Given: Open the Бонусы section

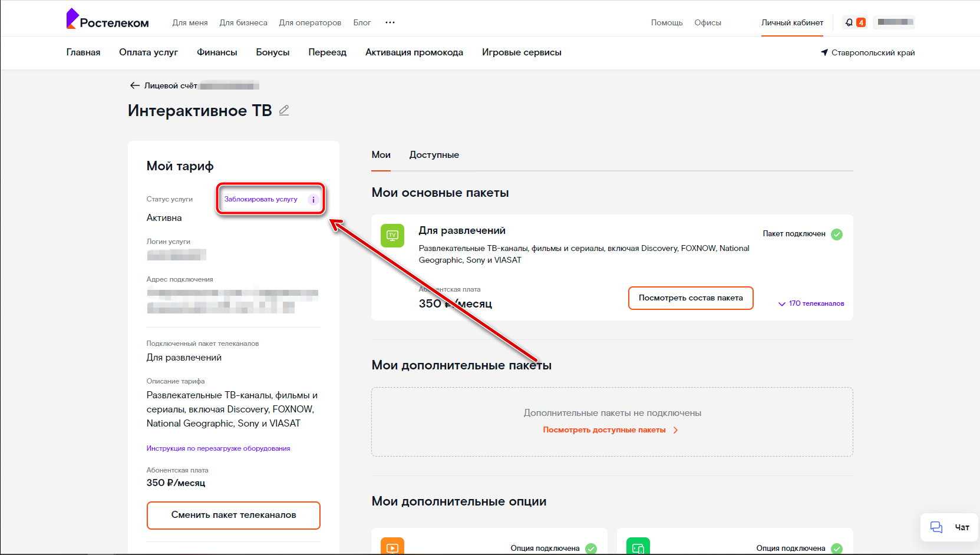Looking at the screenshot, I should (273, 52).
